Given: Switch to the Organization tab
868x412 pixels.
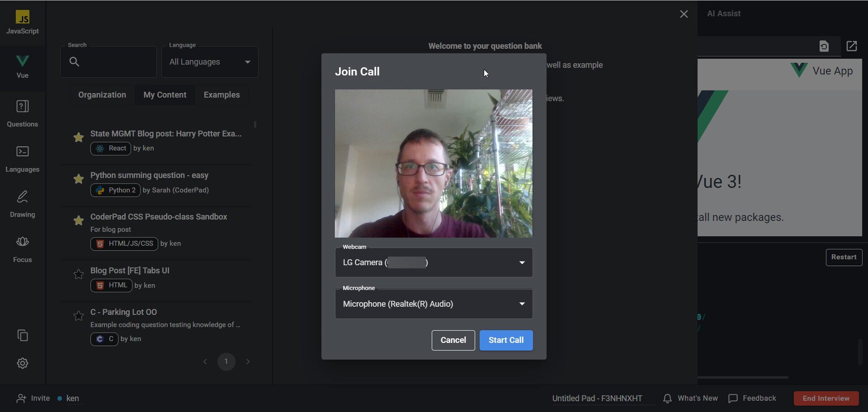Looking at the screenshot, I should click(102, 95).
